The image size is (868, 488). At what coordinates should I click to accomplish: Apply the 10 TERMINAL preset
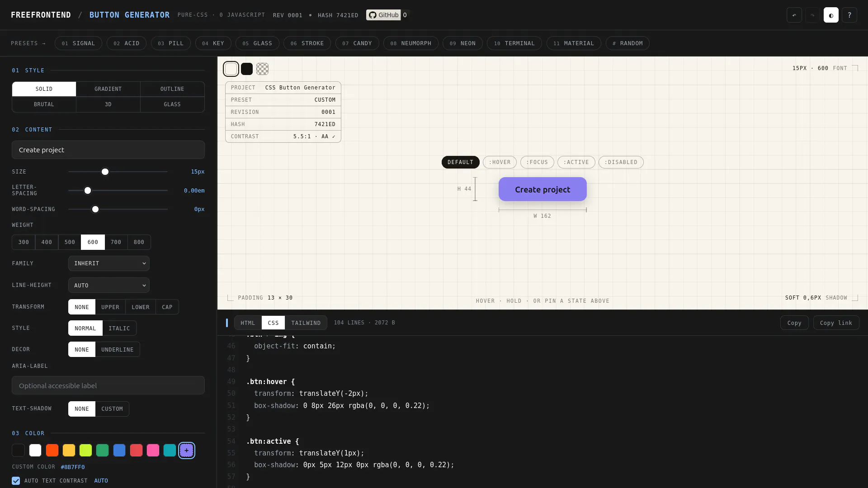(x=514, y=43)
